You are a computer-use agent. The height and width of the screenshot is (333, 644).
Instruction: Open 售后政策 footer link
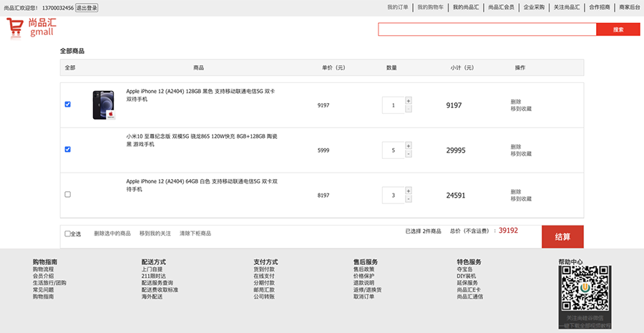pos(364,269)
